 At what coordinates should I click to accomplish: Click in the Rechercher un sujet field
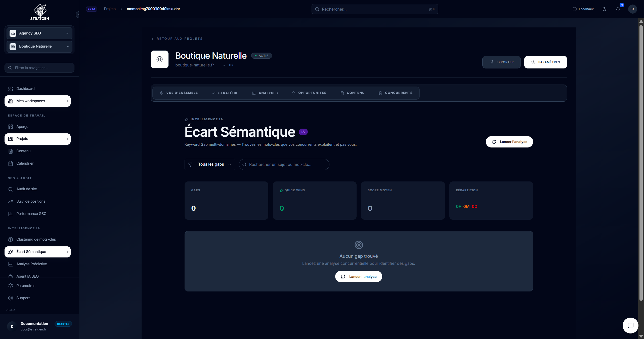coord(284,164)
